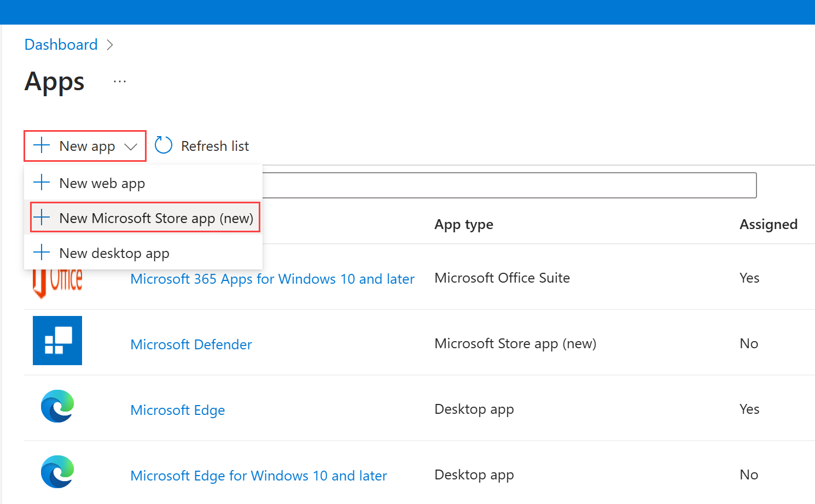Click the plus icon beside New Microsoft Store app
815x504 pixels.
41,218
